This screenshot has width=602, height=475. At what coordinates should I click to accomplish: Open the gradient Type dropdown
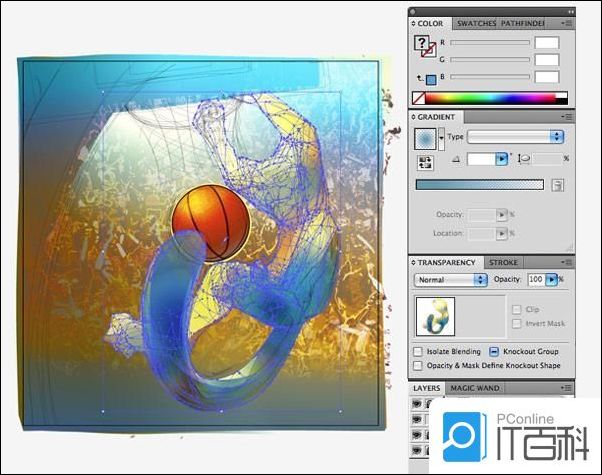tap(515, 137)
